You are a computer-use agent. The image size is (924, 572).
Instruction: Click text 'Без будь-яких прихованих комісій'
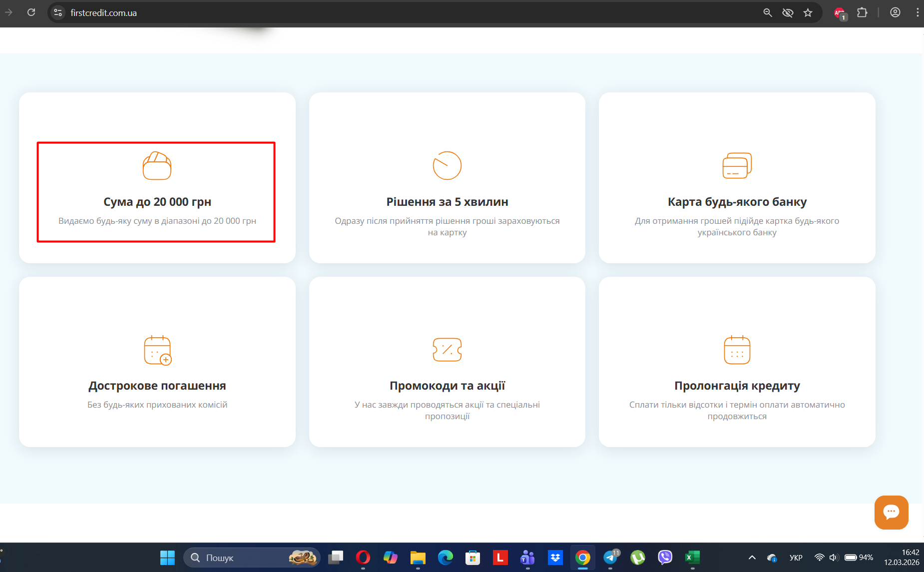point(157,405)
